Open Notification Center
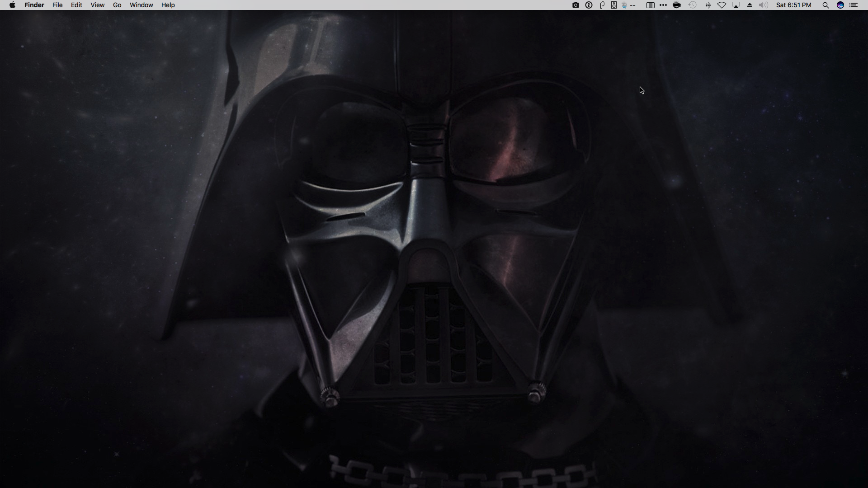This screenshot has height=488, width=868. 854,5
